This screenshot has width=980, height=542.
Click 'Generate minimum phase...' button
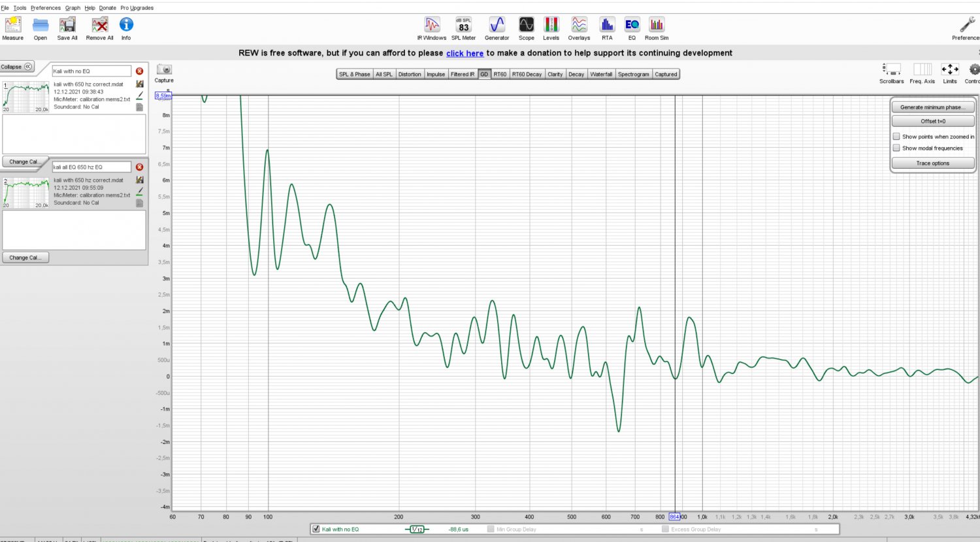point(933,107)
